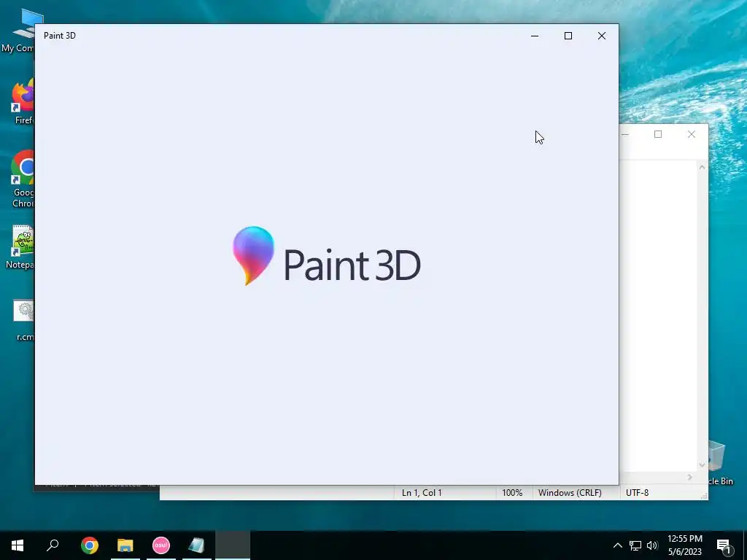
Task: Open the notification center icon
Action: click(x=724, y=546)
